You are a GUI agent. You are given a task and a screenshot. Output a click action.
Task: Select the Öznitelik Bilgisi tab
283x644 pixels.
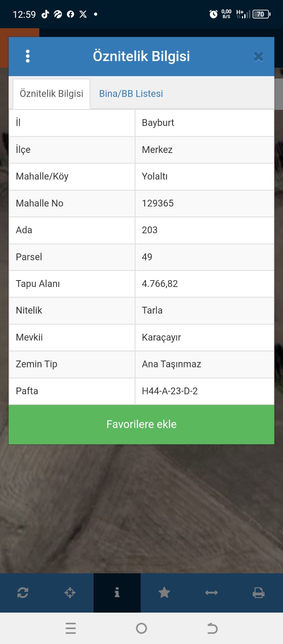(52, 94)
